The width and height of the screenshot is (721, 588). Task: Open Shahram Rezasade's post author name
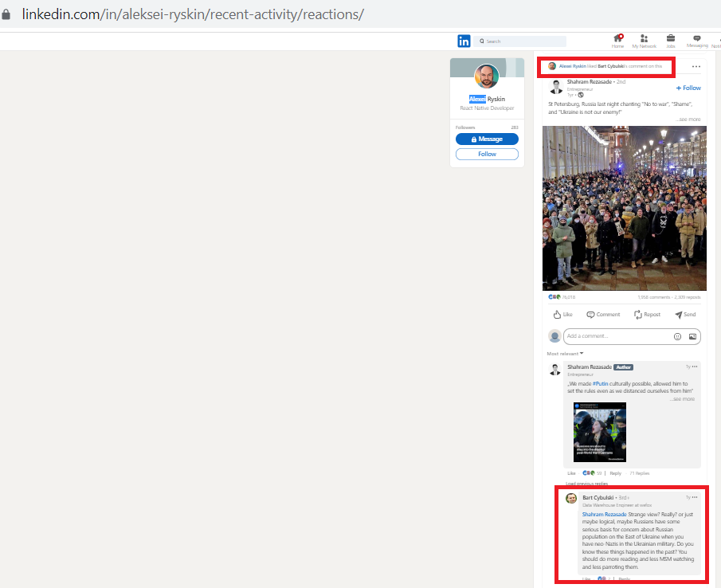pos(589,82)
